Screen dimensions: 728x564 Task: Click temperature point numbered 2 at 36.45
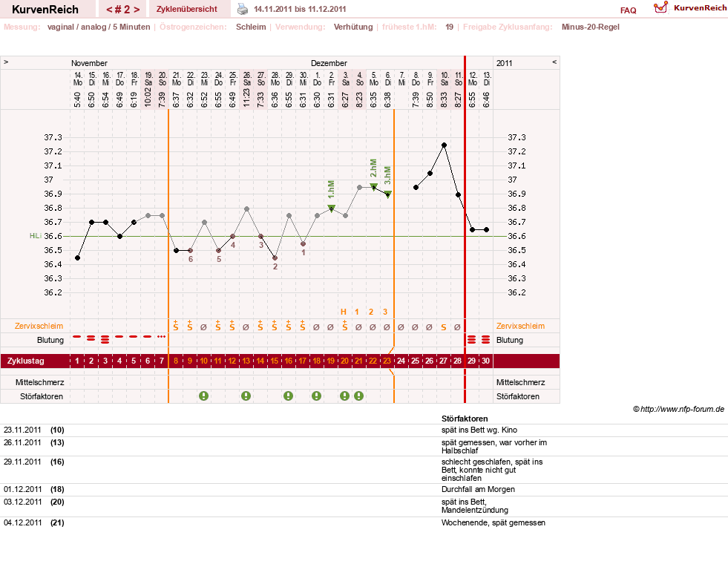pyautogui.click(x=275, y=258)
